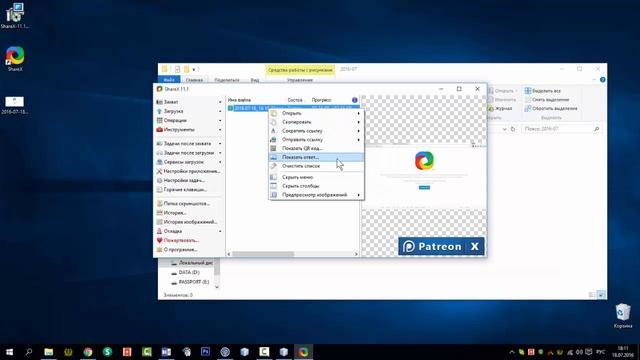This screenshot has height=360, width=640.
Task: Click the Журнал history button in Explorer
Action: tap(500, 109)
